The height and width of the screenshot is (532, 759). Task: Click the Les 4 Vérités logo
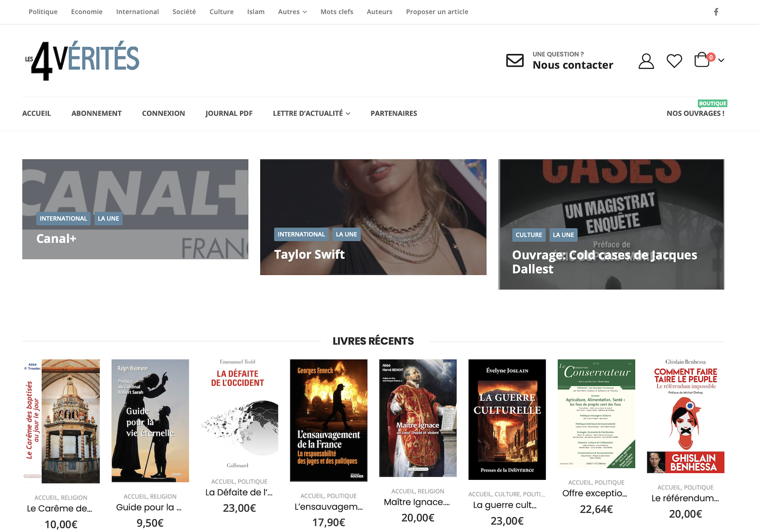tap(82, 60)
